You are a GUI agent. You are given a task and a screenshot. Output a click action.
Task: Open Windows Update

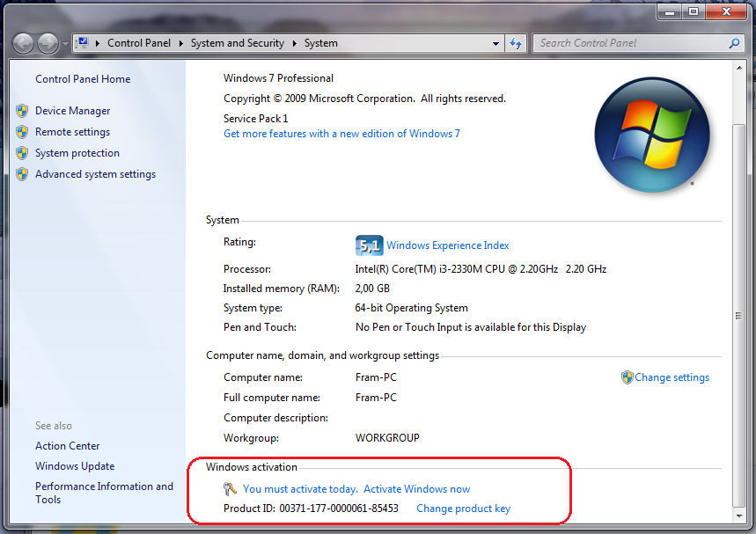point(75,466)
